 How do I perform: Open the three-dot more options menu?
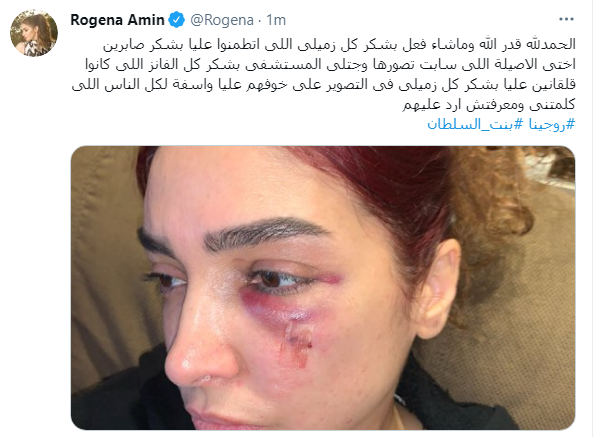point(566,19)
